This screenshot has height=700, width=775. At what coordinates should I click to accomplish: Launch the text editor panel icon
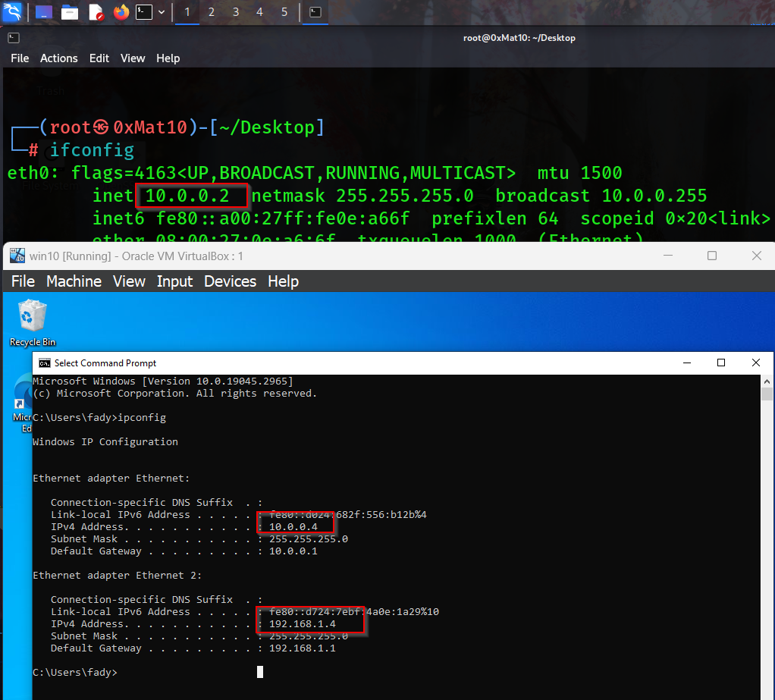tap(96, 12)
